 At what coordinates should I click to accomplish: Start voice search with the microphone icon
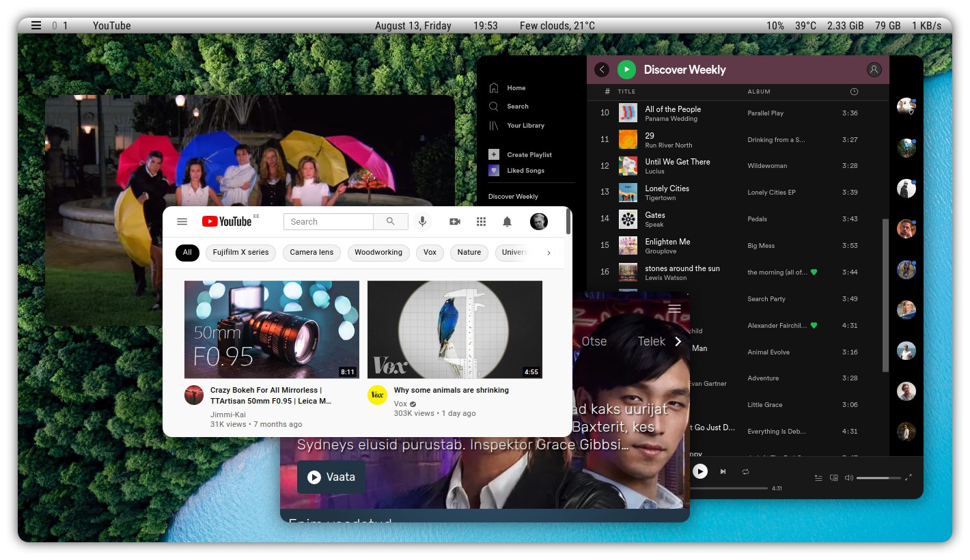pyautogui.click(x=422, y=221)
